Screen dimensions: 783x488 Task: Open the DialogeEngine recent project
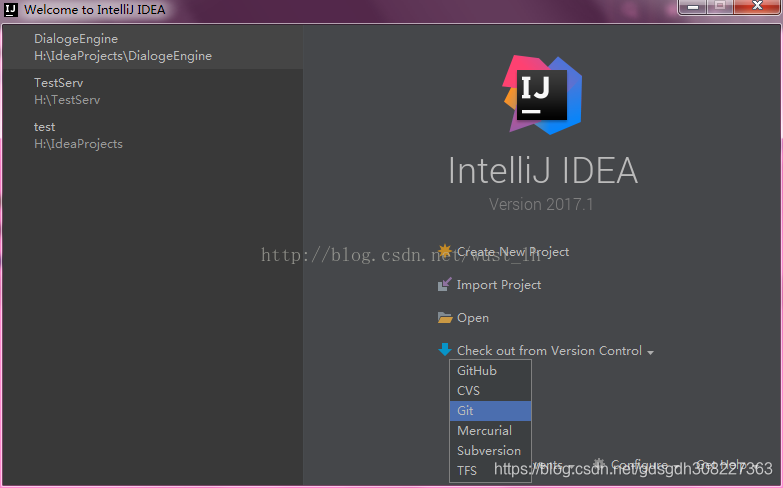coord(152,47)
